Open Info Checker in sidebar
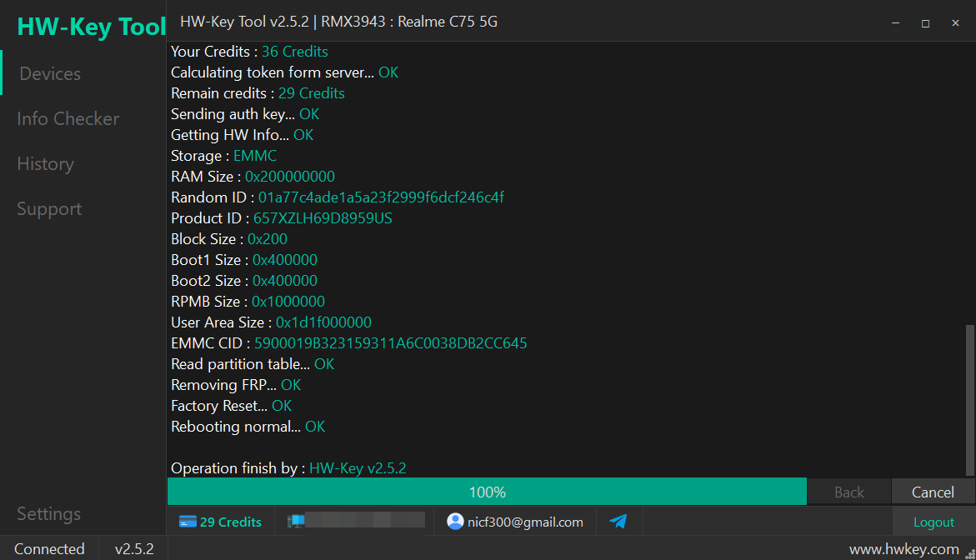 [x=68, y=118]
